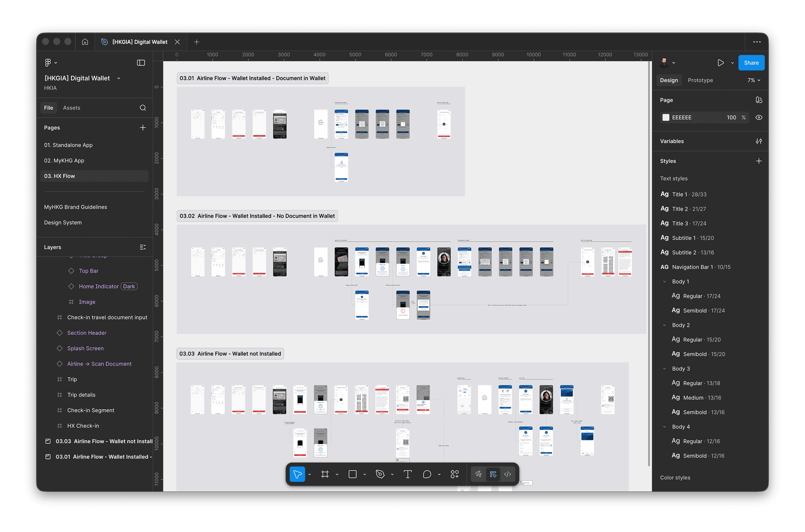Toggle page background visibility eye

pyautogui.click(x=759, y=117)
